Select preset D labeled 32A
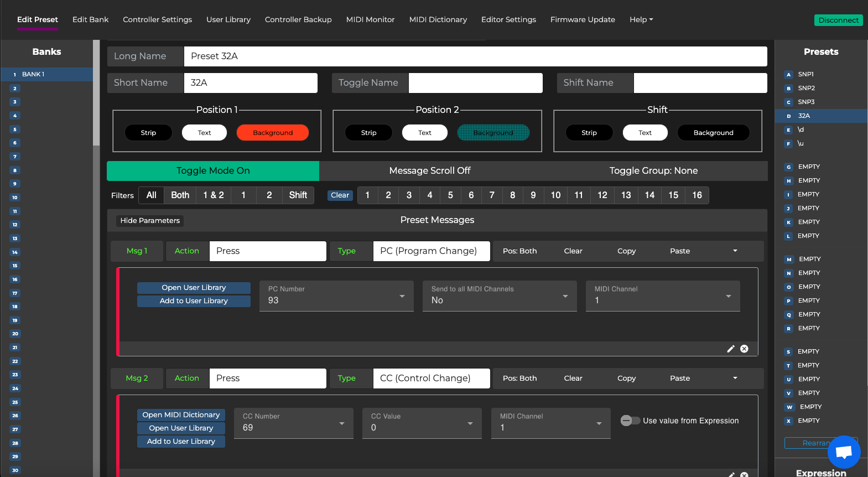The image size is (868, 477). tap(804, 116)
